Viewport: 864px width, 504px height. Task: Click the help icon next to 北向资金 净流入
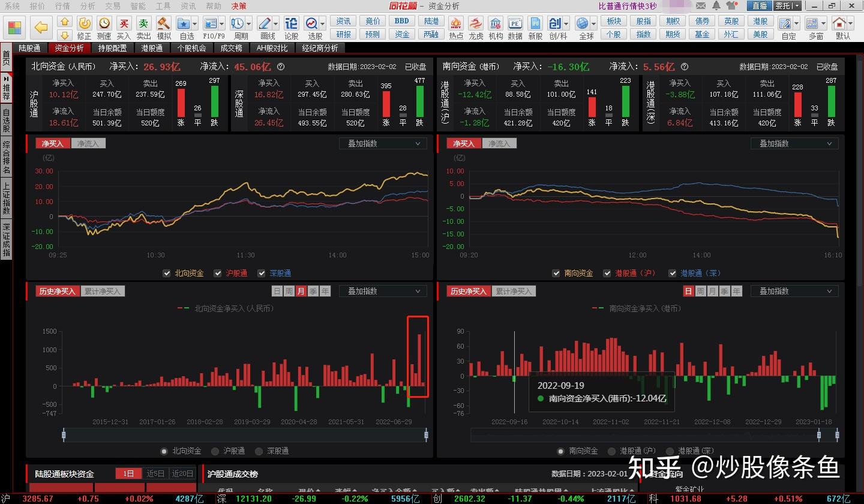click(x=281, y=67)
